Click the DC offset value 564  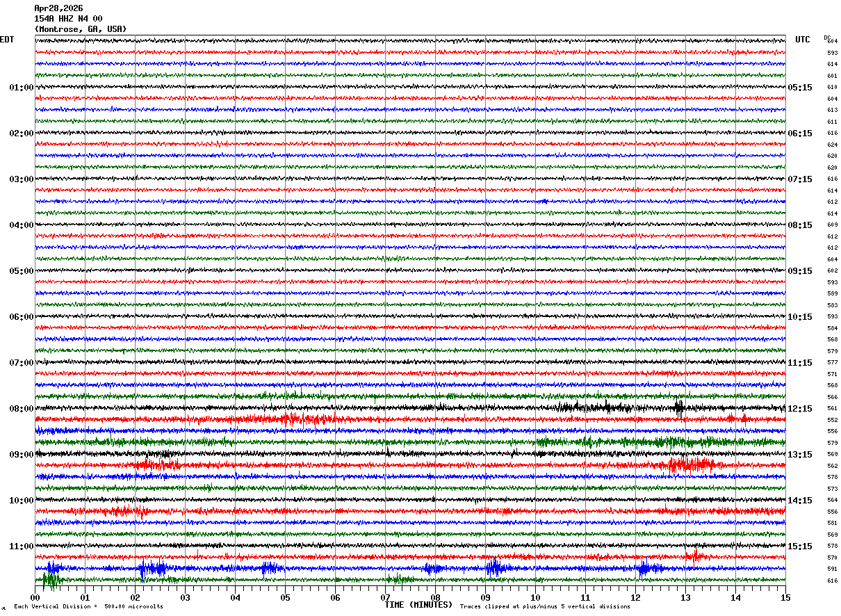[x=832, y=501]
